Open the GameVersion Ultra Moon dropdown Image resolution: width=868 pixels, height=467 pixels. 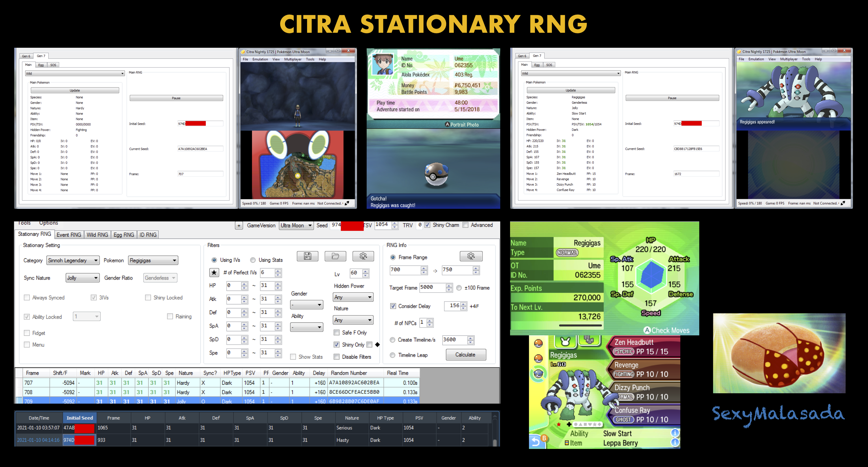pyautogui.click(x=296, y=225)
